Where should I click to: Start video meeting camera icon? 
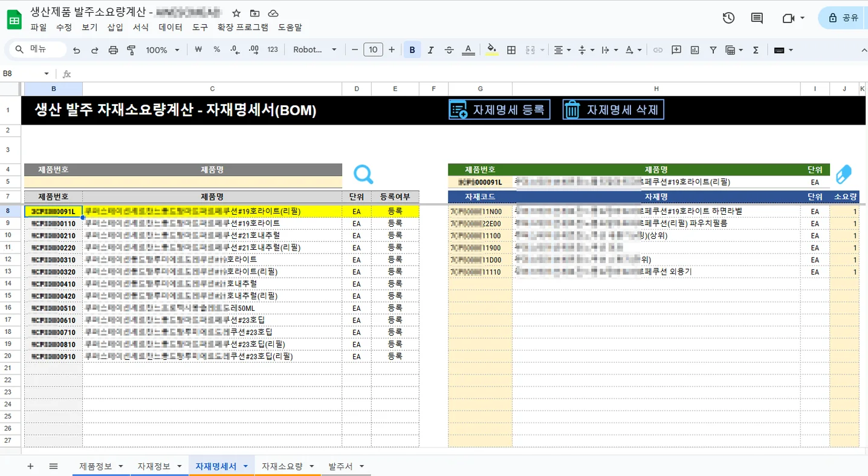[x=788, y=18]
